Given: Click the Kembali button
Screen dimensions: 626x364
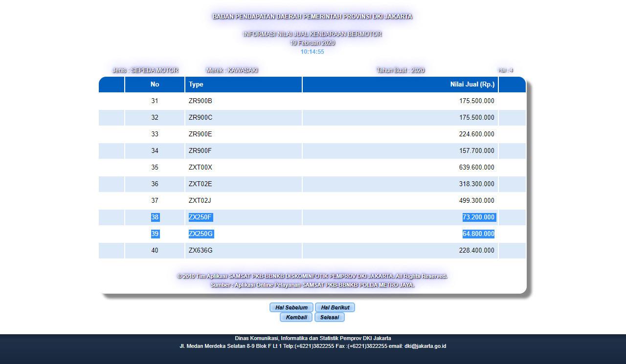Looking at the screenshot, I should [296, 317].
